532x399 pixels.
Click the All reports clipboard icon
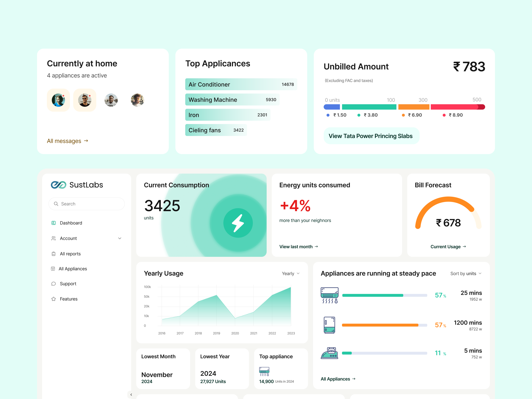54,254
